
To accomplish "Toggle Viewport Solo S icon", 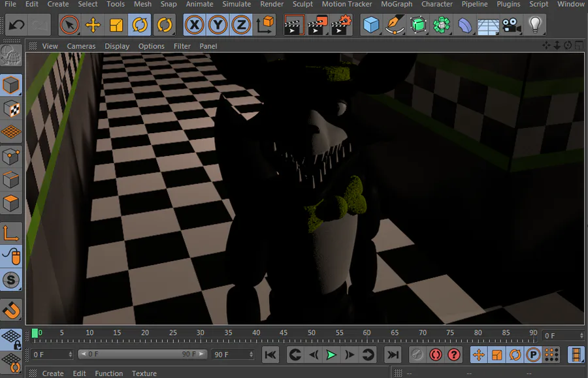I will (11, 280).
